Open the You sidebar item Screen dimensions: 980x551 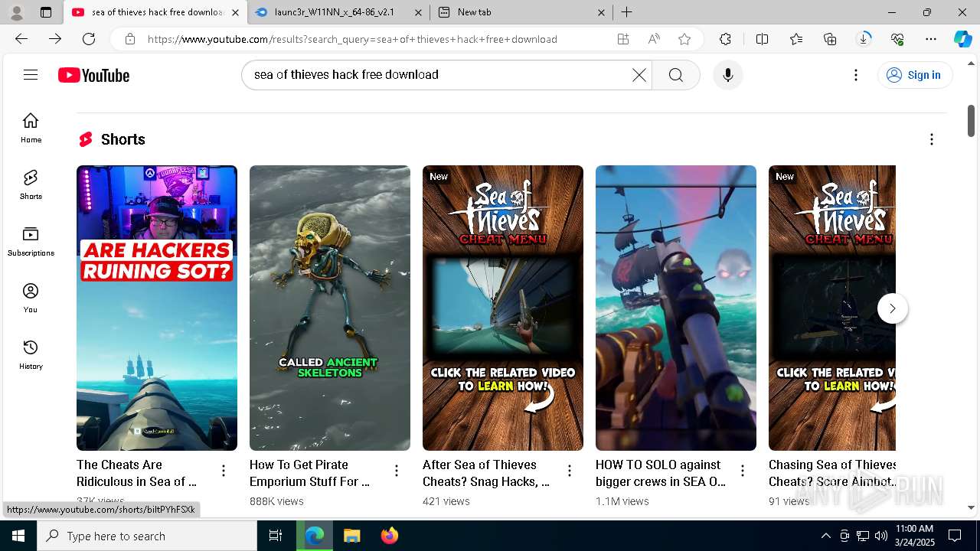click(x=31, y=298)
